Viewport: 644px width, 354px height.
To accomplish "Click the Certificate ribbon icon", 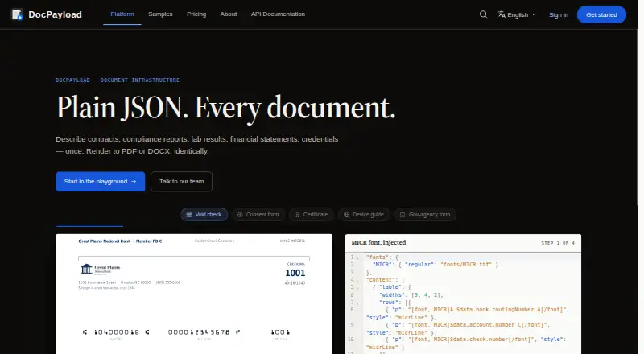I will pyautogui.click(x=297, y=214).
